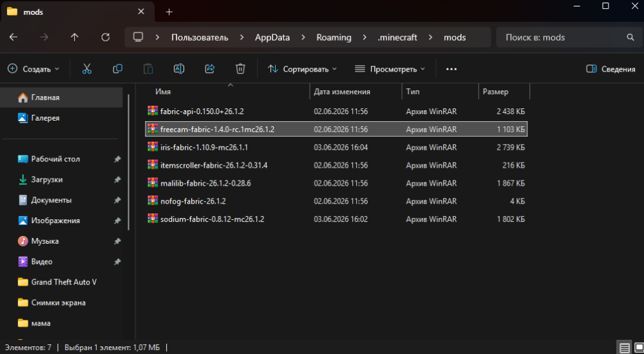Screen dimensions: 644x354
Task: Go back with the left arrow
Action: pos(14,37)
